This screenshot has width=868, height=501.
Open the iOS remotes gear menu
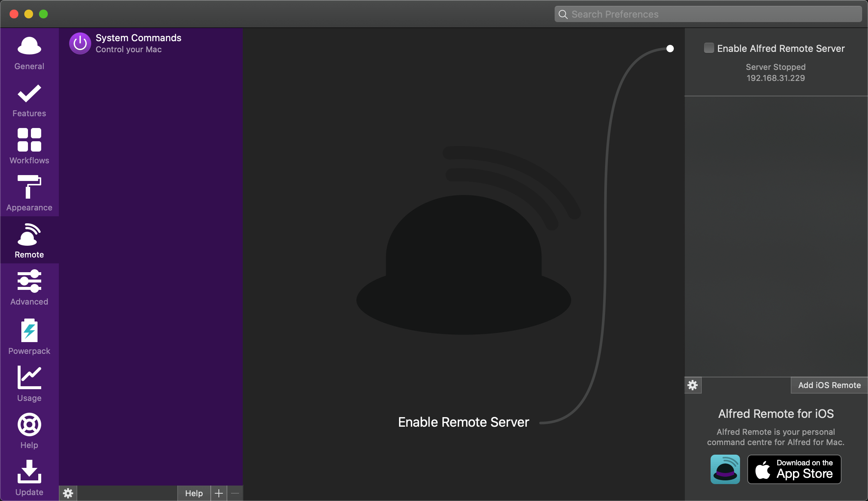point(693,385)
